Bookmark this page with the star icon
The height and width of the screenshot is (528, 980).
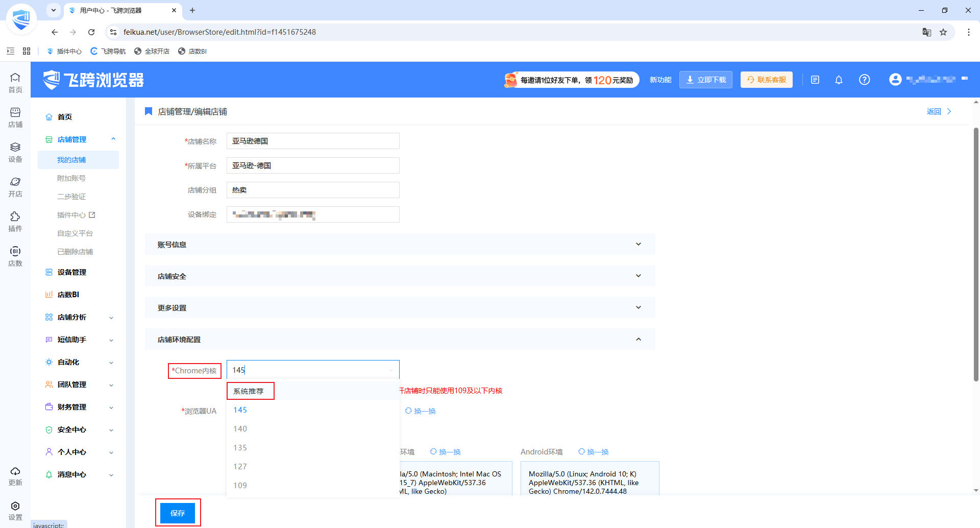(943, 32)
